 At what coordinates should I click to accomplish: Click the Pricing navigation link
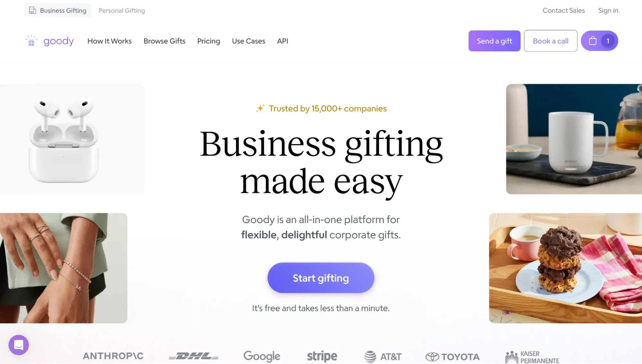click(208, 40)
